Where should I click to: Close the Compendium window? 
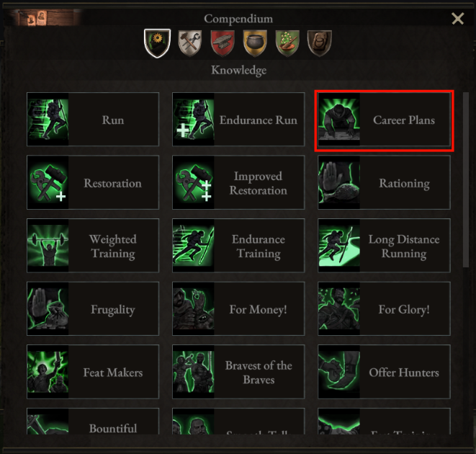(x=457, y=19)
